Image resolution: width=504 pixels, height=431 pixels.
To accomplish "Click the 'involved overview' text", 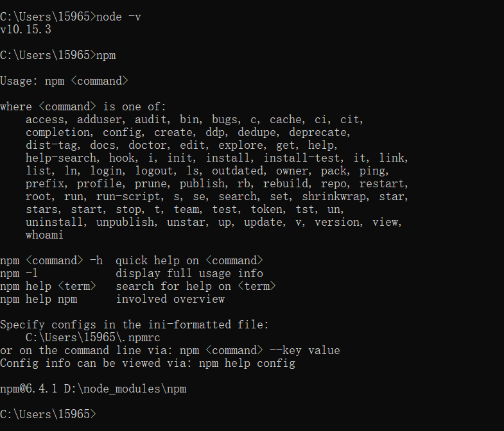I will (x=170, y=300).
